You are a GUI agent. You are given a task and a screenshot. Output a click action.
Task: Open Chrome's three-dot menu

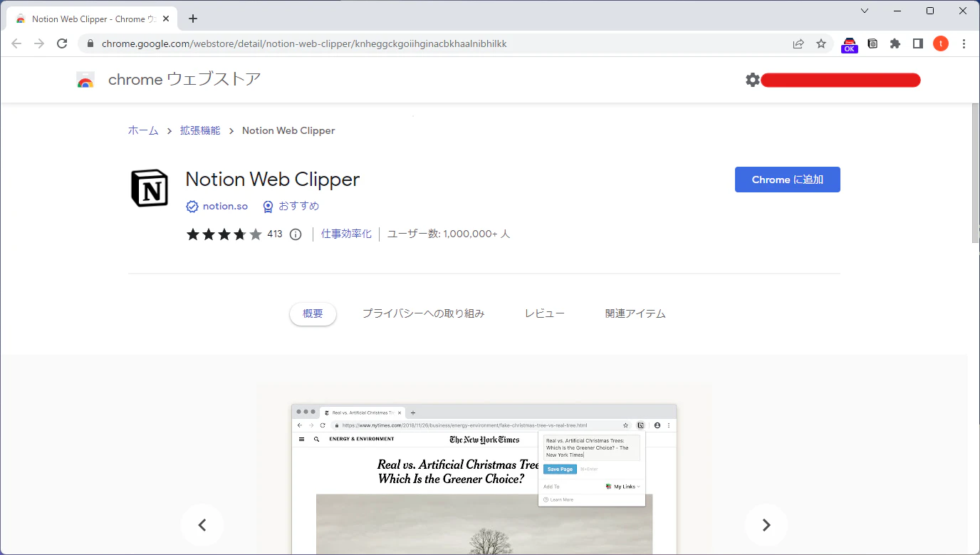[964, 43]
